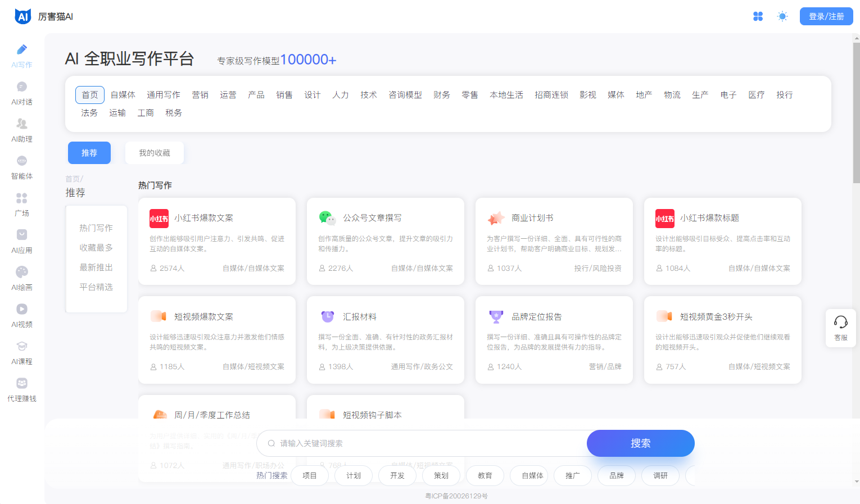
Task: Click the 策划 hot search tag
Action: [x=441, y=475]
